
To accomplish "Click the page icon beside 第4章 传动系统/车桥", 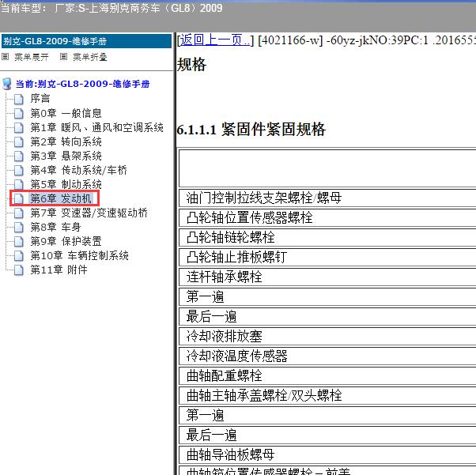I will (18, 170).
